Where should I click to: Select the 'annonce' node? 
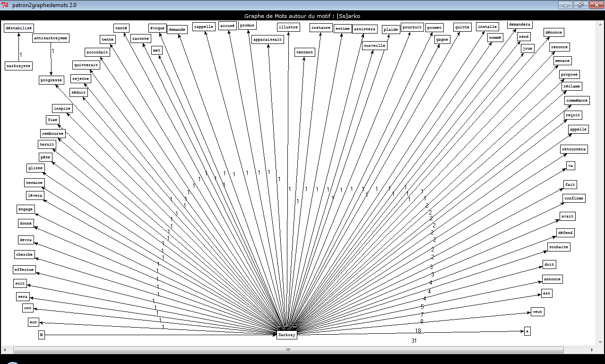(552, 279)
